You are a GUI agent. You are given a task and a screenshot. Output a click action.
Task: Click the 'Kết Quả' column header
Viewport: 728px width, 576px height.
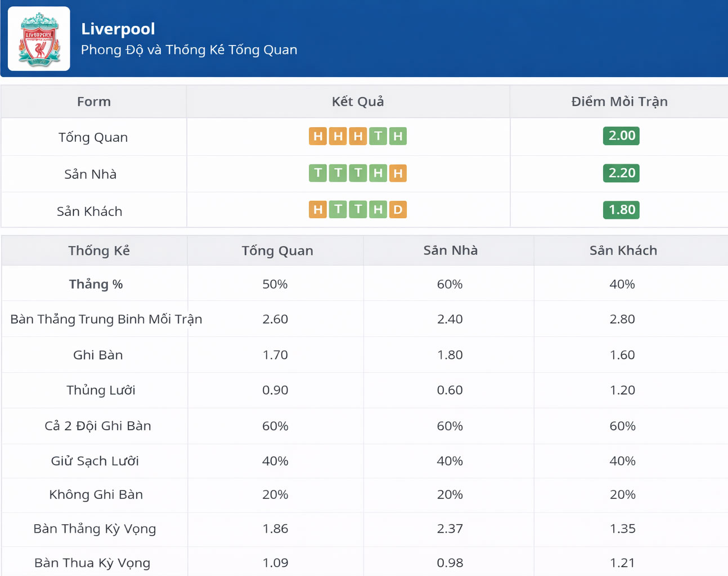[358, 102]
